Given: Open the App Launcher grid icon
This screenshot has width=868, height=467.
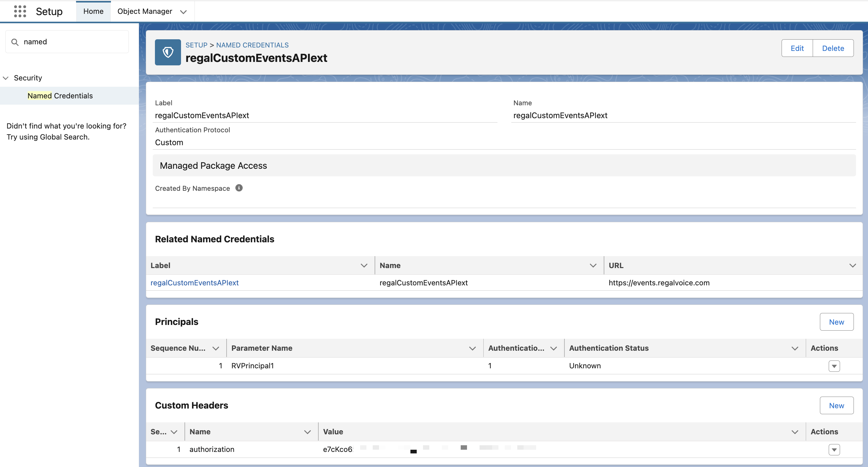Looking at the screenshot, I should [x=20, y=11].
